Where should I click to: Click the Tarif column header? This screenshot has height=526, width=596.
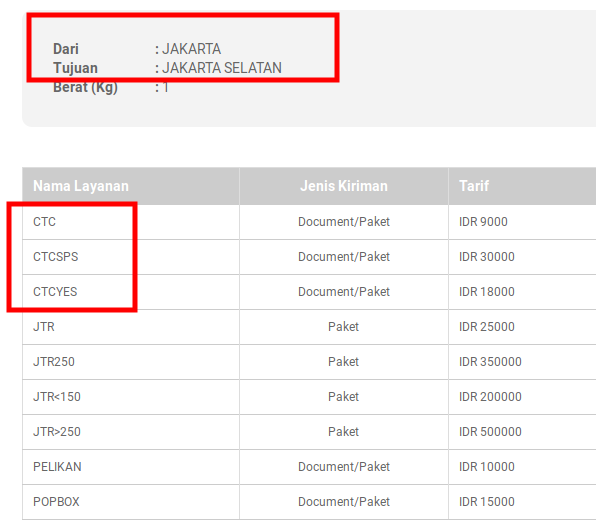474,186
